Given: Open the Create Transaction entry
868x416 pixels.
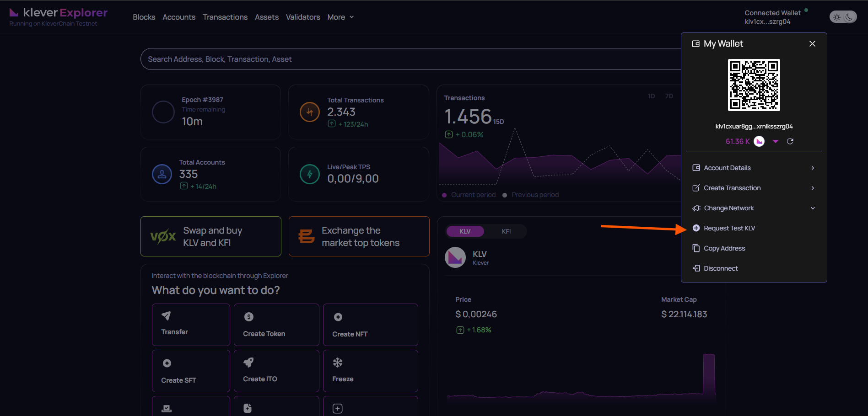Looking at the screenshot, I should (x=754, y=188).
